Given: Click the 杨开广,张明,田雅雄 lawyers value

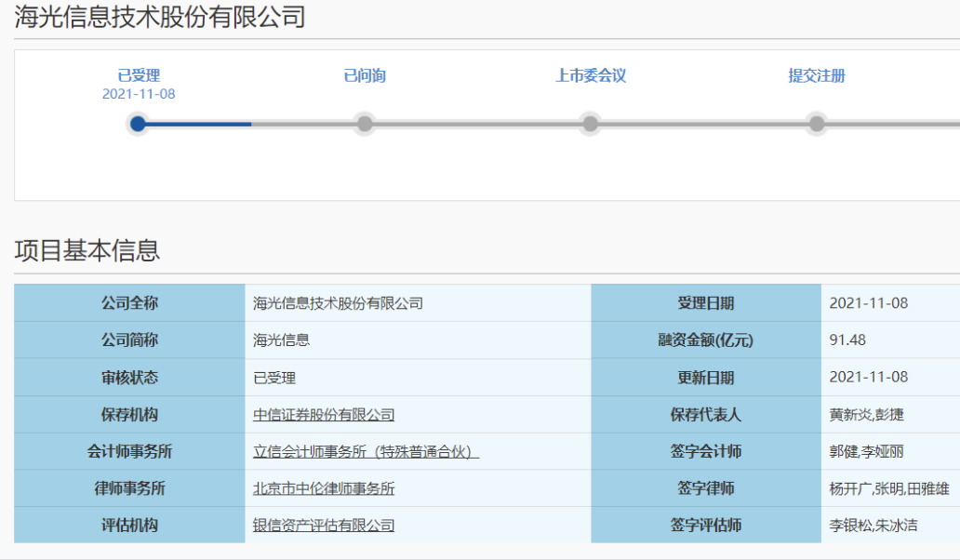Looking at the screenshot, I should coord(889,488).
